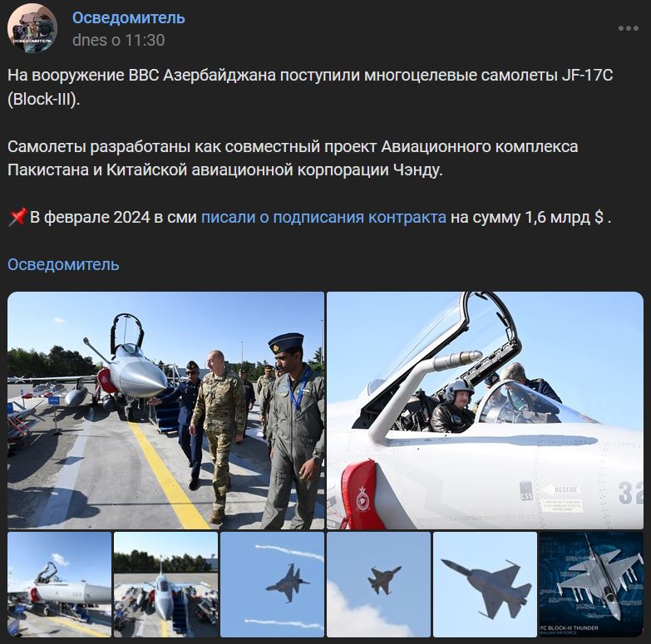651x644 pixels.
Task: Click the red intake cover emblem in photo
Action: (x=362, y=499)
